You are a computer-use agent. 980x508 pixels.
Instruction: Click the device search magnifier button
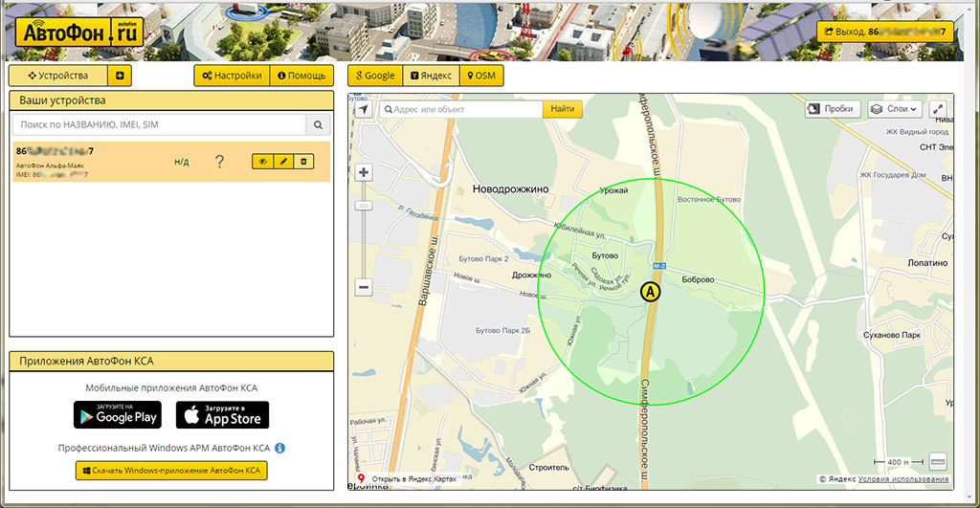(x=318, y=124)
